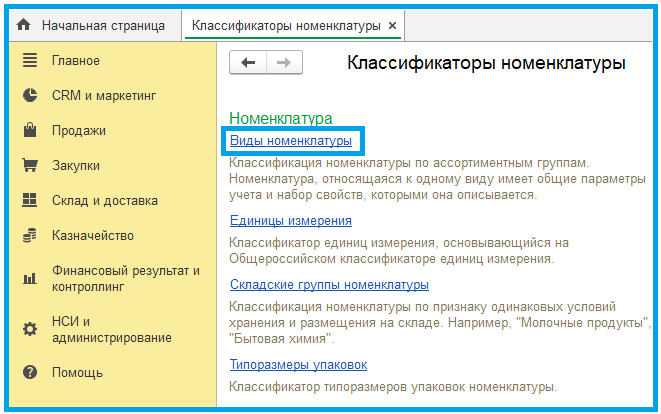661x414 pixels.
Task: Open the Типоразмеры упаковок link
Action: point(298,365)
